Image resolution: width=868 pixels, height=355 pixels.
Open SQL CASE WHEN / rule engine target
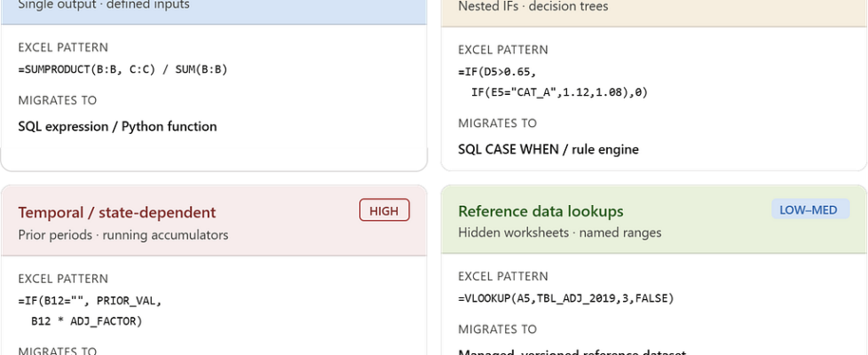pyautogui.click(x=548, y=149)
